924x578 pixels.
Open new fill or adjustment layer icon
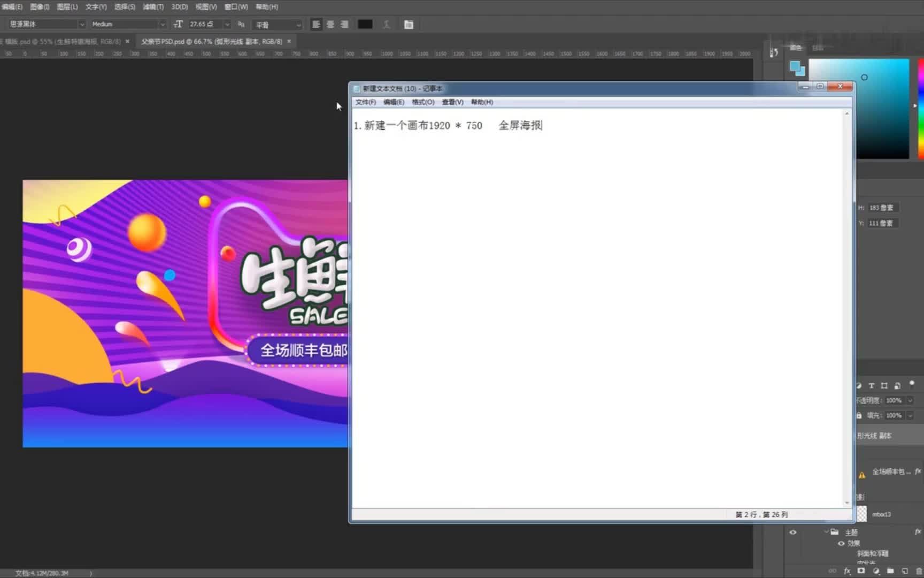pos(875,571)
